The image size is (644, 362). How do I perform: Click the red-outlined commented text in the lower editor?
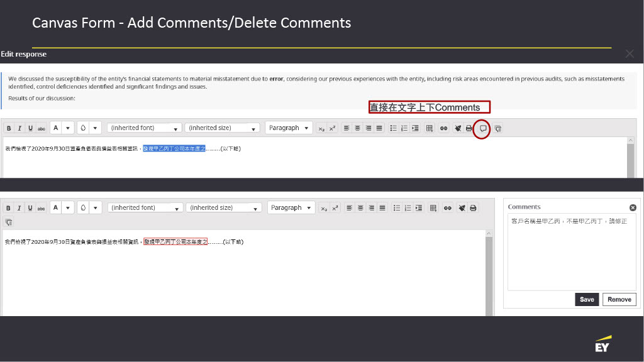coord(175,242)
